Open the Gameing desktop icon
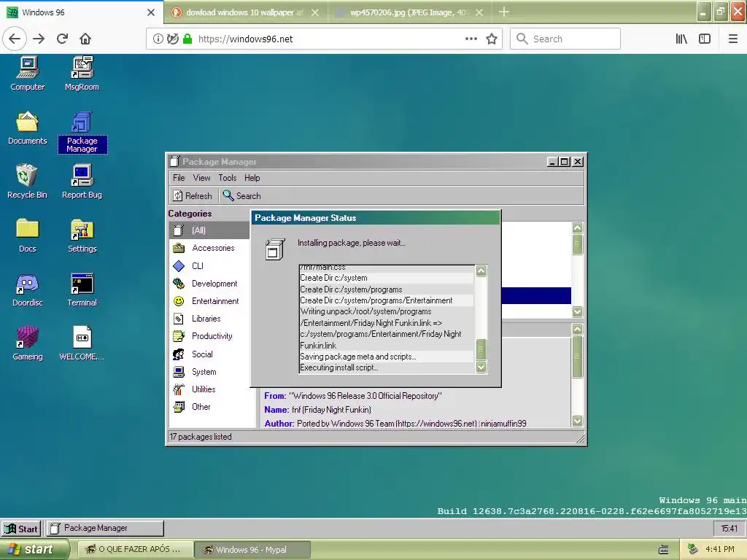Viewport: 747px width, 560px height. pyautogui.click(x=27, y=343)
